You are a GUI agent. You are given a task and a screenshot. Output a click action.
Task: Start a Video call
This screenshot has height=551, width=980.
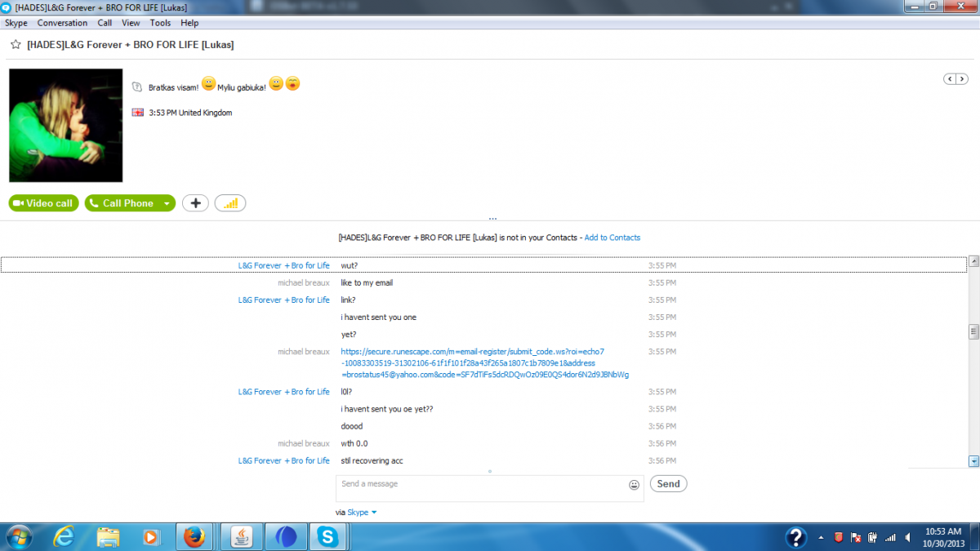(x=44, y=203)
